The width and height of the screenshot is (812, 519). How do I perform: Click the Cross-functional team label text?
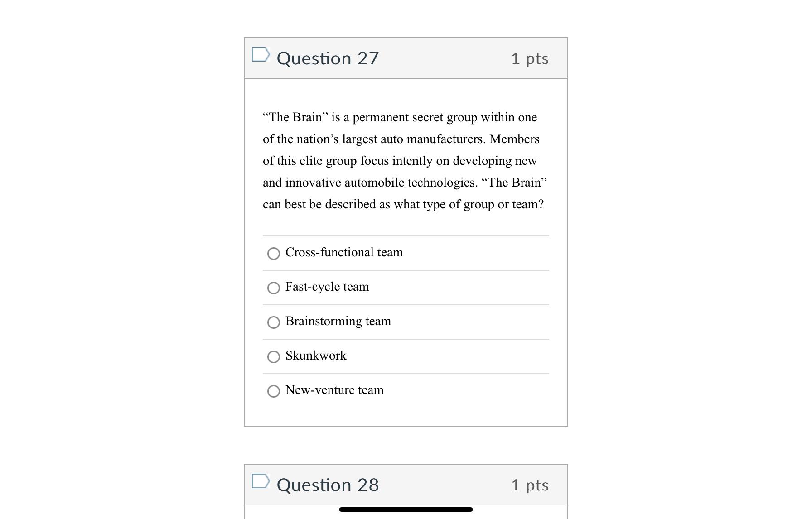point(344,252)
